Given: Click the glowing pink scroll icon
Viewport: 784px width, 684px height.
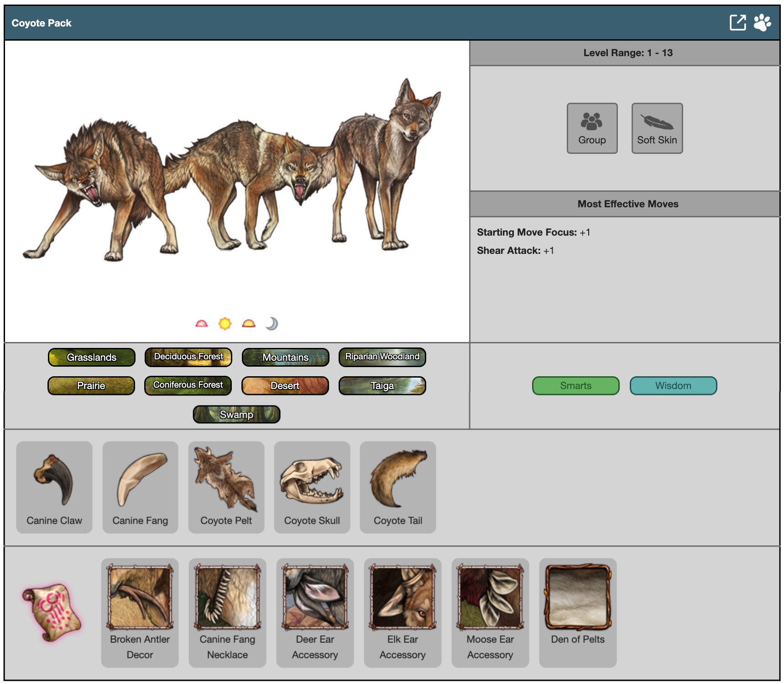Looking at the screenshot, I should tap(52, 612).
